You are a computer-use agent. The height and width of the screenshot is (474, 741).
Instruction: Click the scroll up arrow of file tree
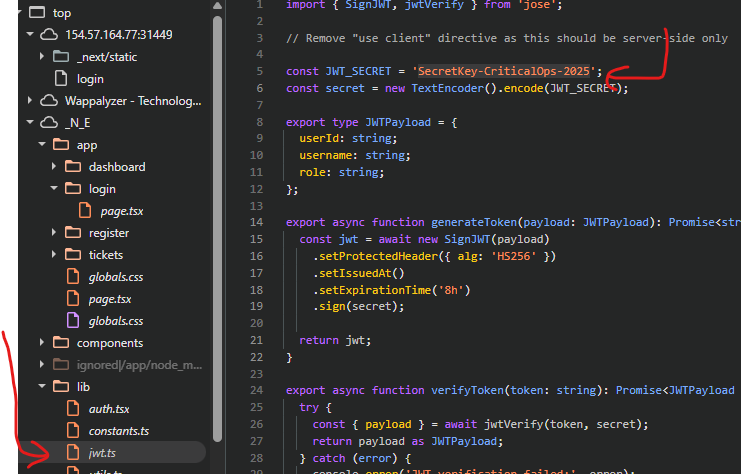tap(217, 6)
